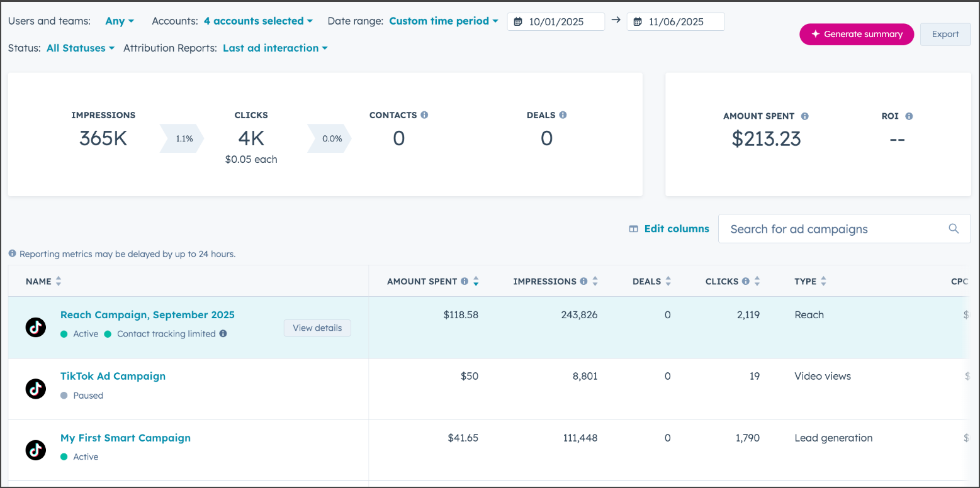Click the info icon next to ROI

(x=909, y=116)
